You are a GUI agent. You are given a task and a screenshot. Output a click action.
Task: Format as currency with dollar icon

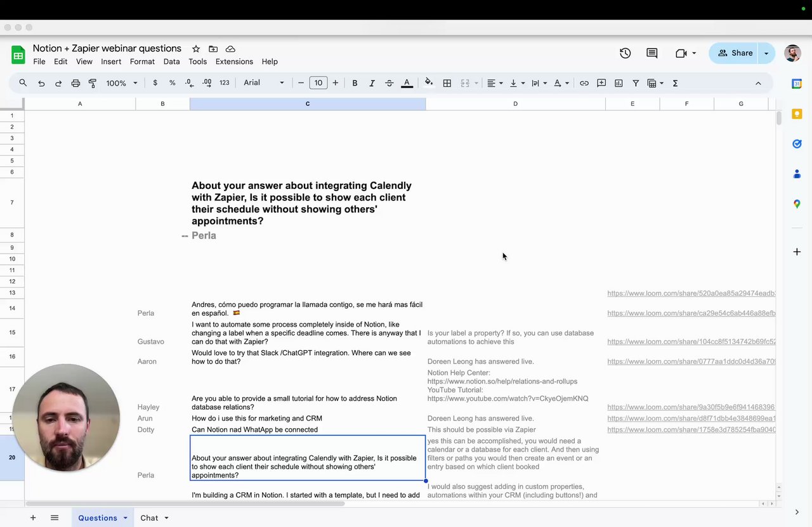pyautogui.click(x=155, y=83)
